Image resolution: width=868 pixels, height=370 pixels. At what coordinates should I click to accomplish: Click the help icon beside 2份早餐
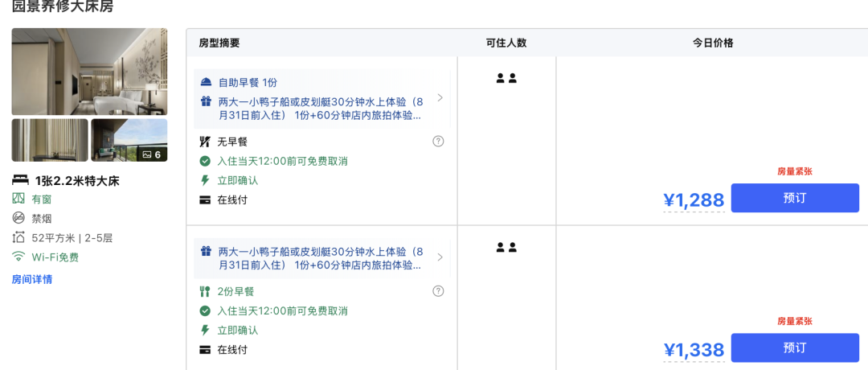tap(438, 291)
